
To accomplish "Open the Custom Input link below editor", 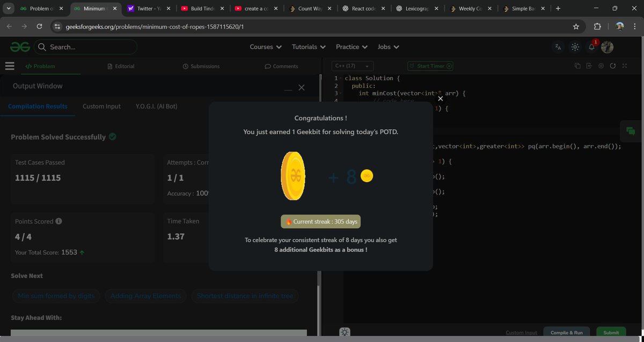I will pos(521,332).
